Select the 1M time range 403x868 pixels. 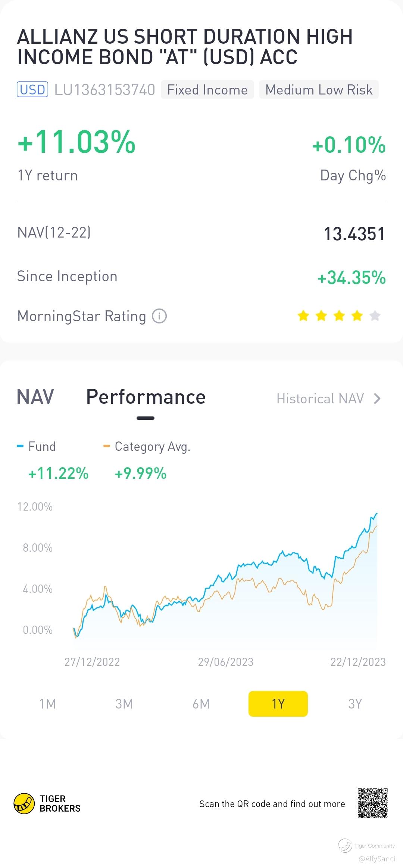click(48, 704)
